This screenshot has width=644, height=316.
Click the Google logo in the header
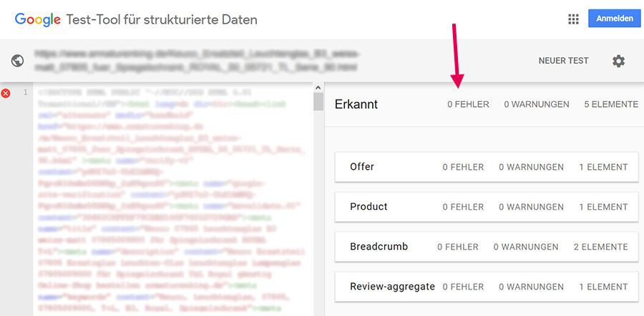(38, 20)
